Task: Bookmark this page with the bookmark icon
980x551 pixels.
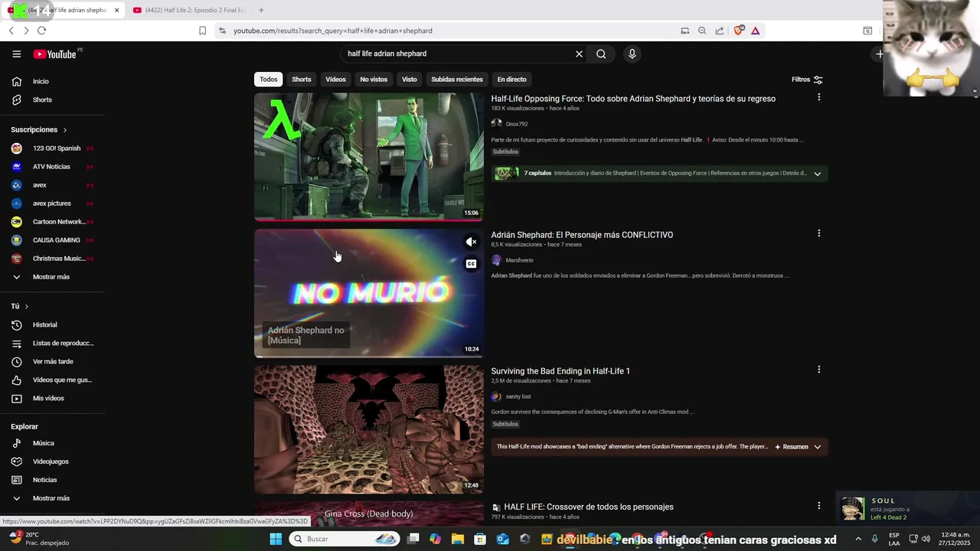Action: (x=202, y=31)
